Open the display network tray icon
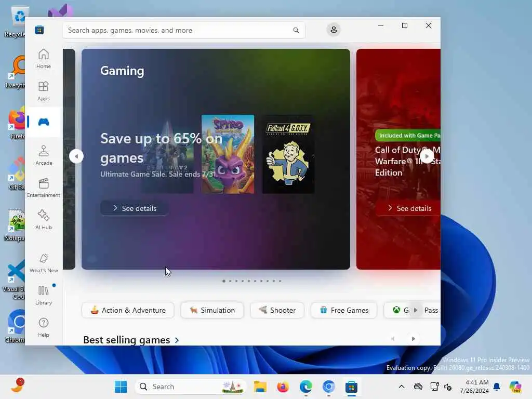Screen dimensions: 532x399 point(435,387)
